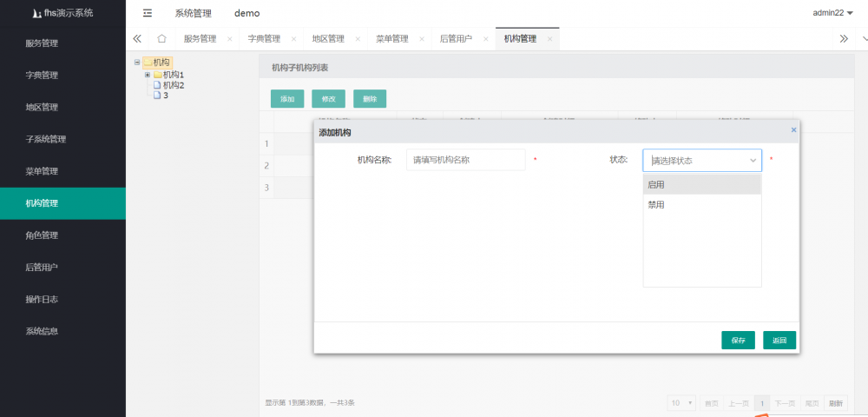Image resolution: width=868 pixels, height=417 pixels.
Task: Open the page size 10 dropdown
Action: click(681, 403)
